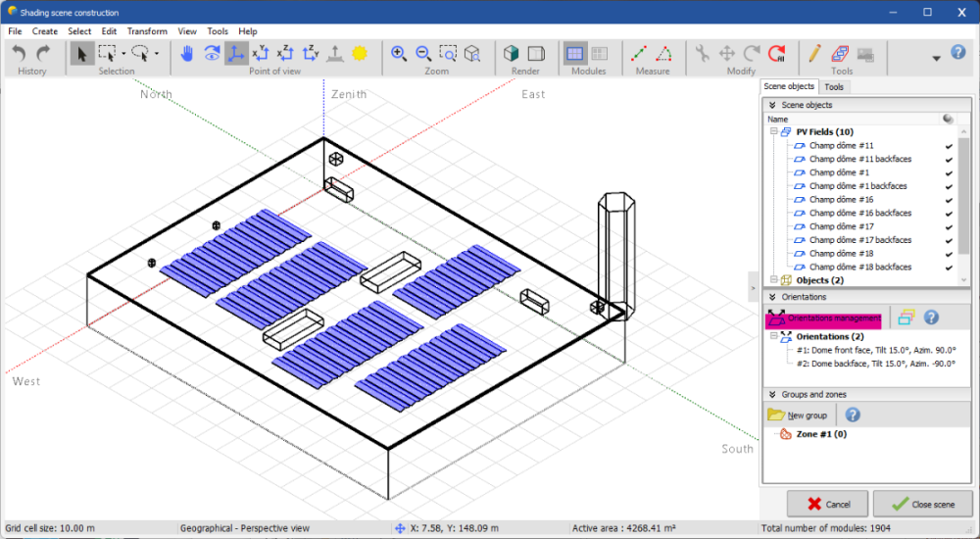980x539 pixels.
Task: Select the pan hand tool
Action: click(186, 54)
